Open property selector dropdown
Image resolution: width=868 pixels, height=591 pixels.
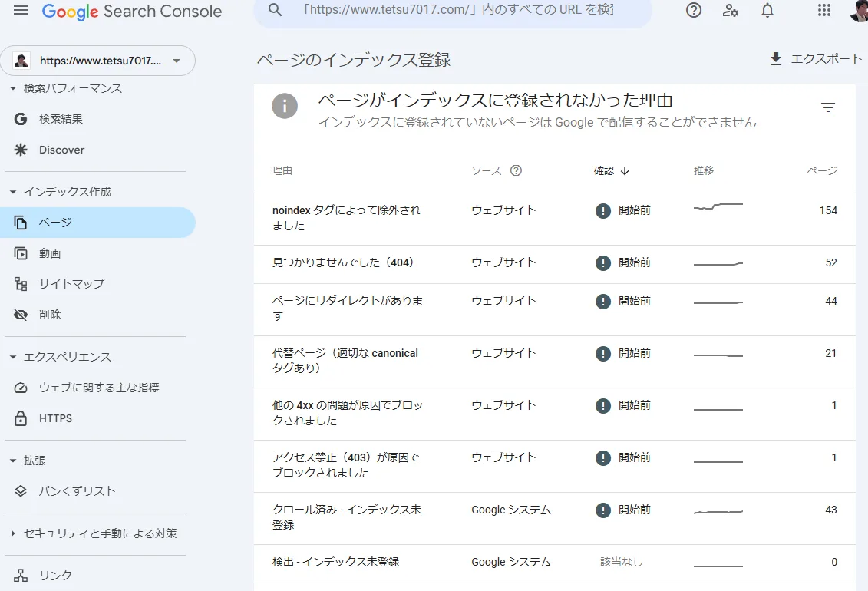point(97,61)
